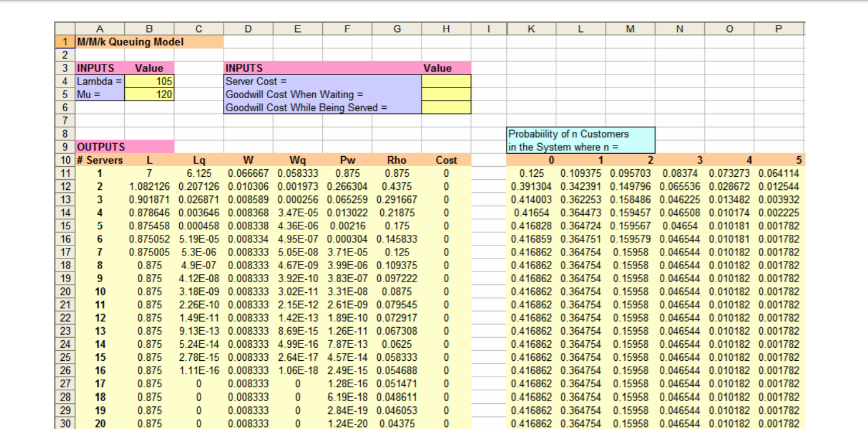868x443 pixels.
Task: Select row header 30
Action: [64, 422]
